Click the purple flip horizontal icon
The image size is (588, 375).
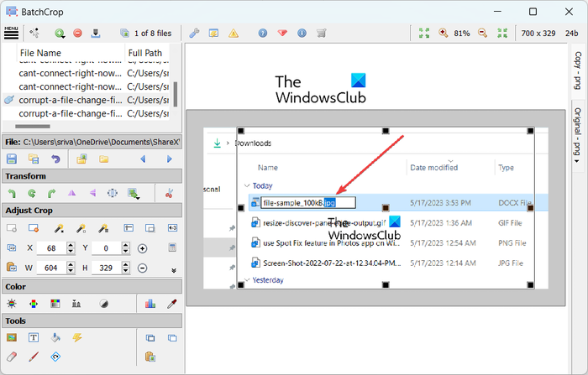coord(71,193)
